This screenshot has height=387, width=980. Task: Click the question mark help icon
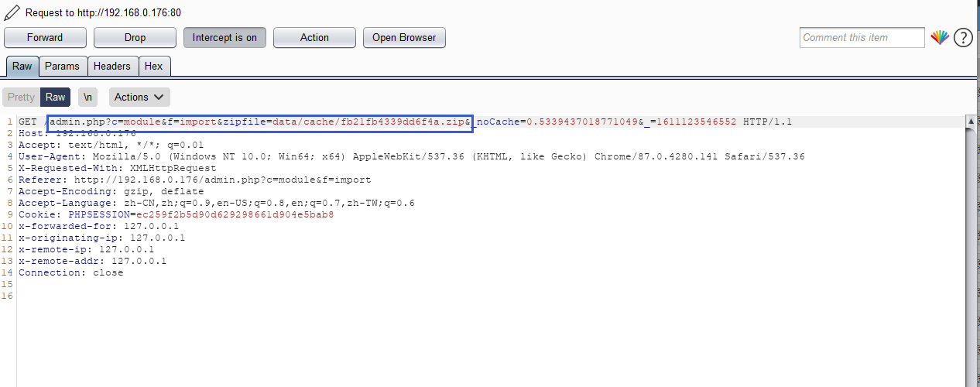pos(962,37)
